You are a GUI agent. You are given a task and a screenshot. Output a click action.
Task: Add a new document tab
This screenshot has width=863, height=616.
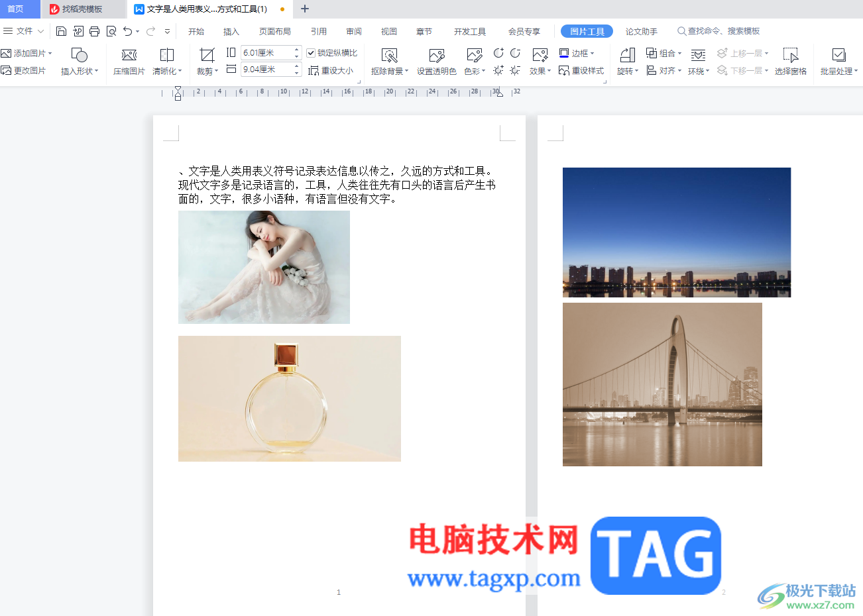[x=305, y=9]
